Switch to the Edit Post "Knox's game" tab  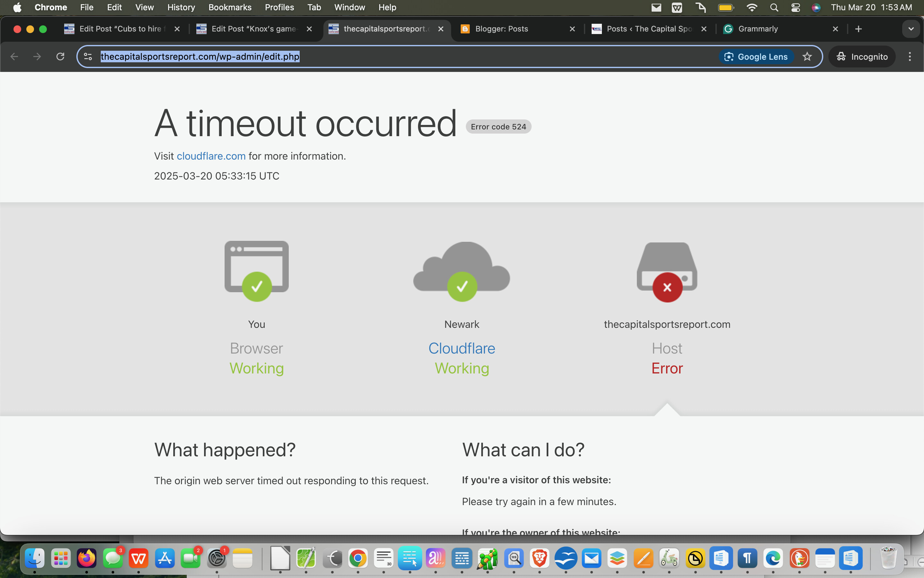coord(254,29)
